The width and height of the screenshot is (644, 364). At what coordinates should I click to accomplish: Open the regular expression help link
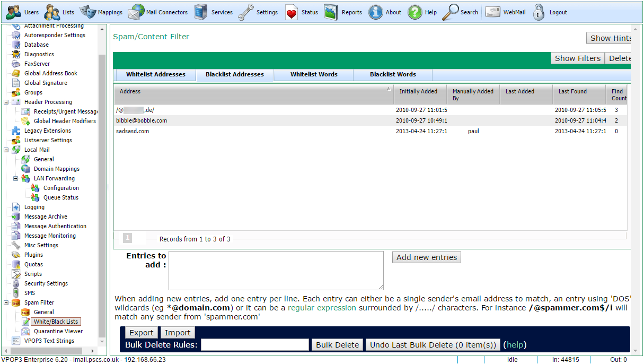pyautogui.click(x=322, y=308)
